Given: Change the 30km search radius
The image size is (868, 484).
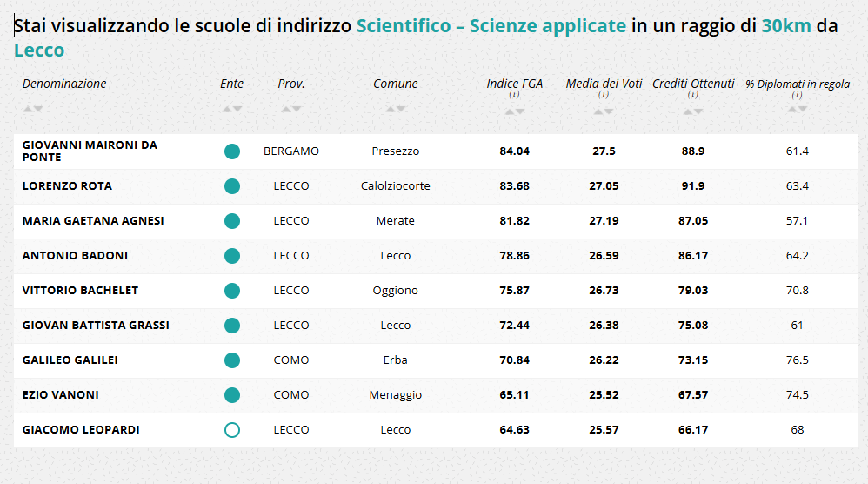Looking at the screenshot, I should [786, 26].
